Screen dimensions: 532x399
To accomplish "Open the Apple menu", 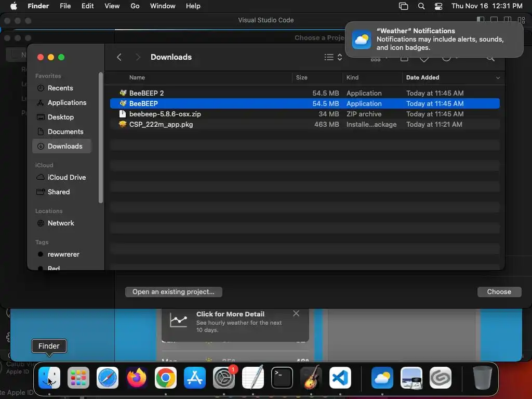I will [14, 6].
